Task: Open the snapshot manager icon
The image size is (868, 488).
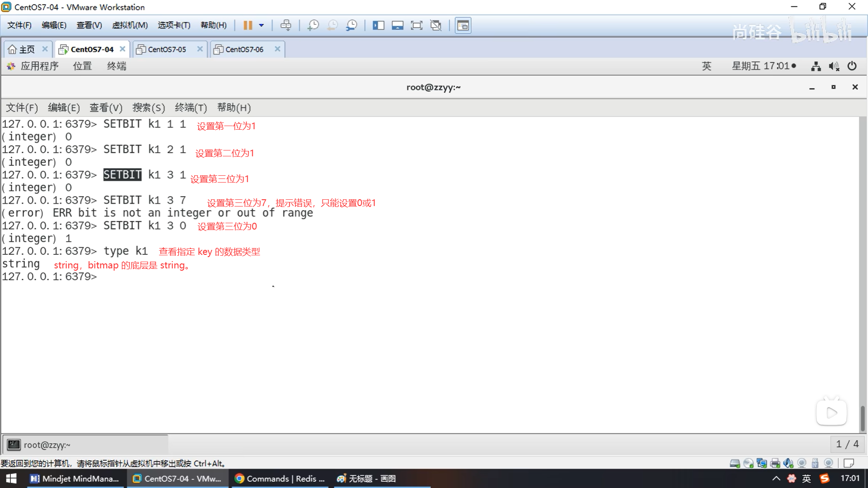Action: 351,25
